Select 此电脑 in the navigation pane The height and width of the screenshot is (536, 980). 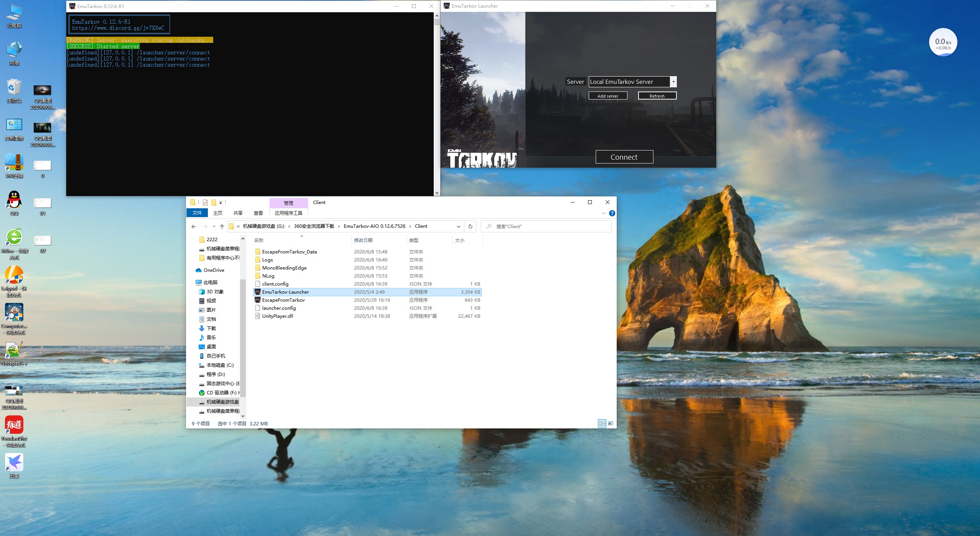[210, 282]
